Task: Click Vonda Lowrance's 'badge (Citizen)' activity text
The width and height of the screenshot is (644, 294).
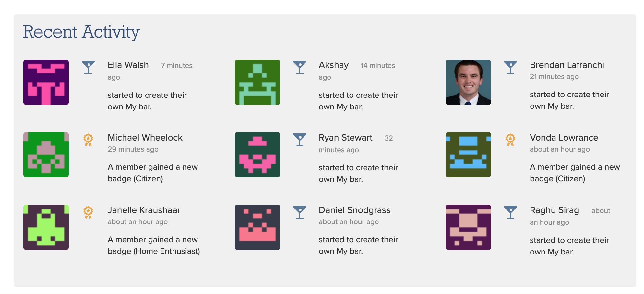Action: 575,173
